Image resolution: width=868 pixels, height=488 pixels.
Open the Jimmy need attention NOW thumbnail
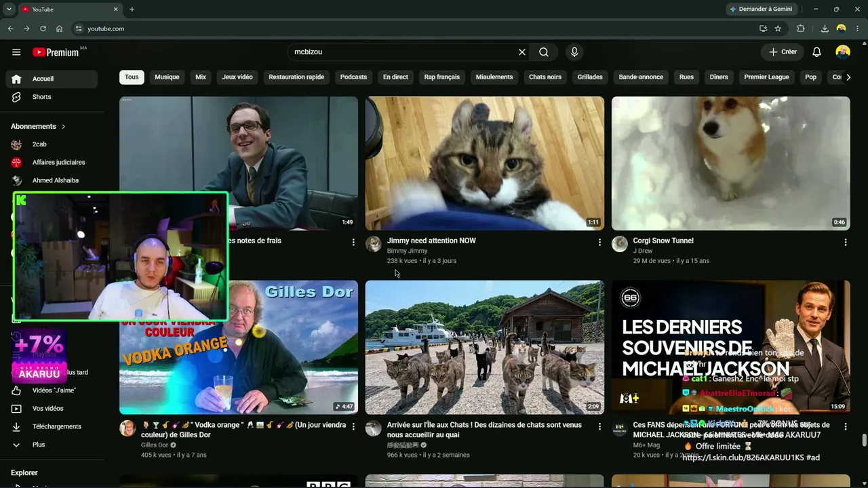coord(485,163)
